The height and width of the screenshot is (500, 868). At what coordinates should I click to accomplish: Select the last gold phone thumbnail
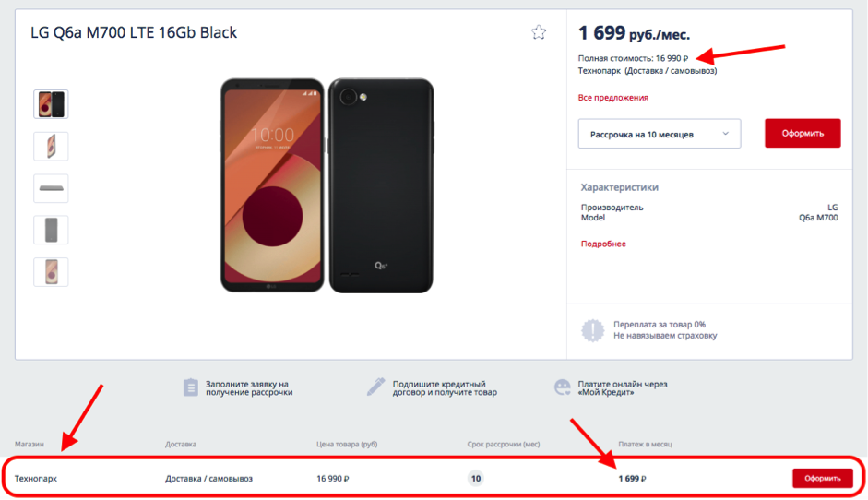pyautogui.click(x=51, y=271)
